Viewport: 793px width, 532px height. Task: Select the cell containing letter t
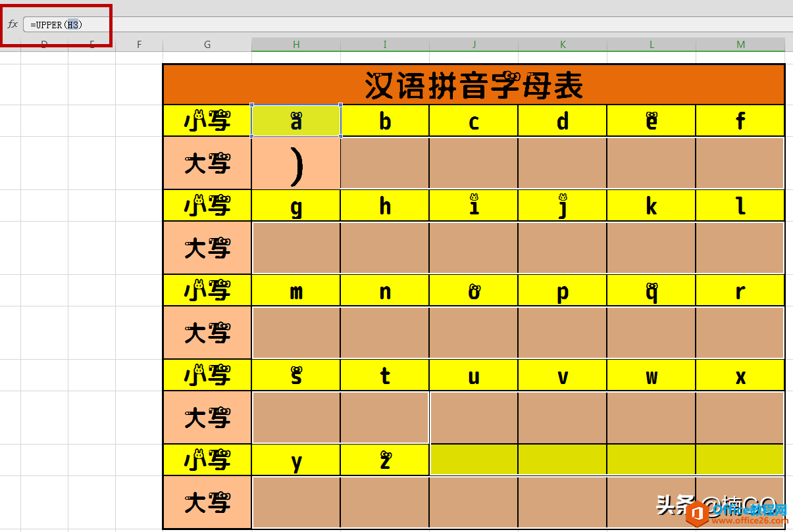click(x=385, y=375)
